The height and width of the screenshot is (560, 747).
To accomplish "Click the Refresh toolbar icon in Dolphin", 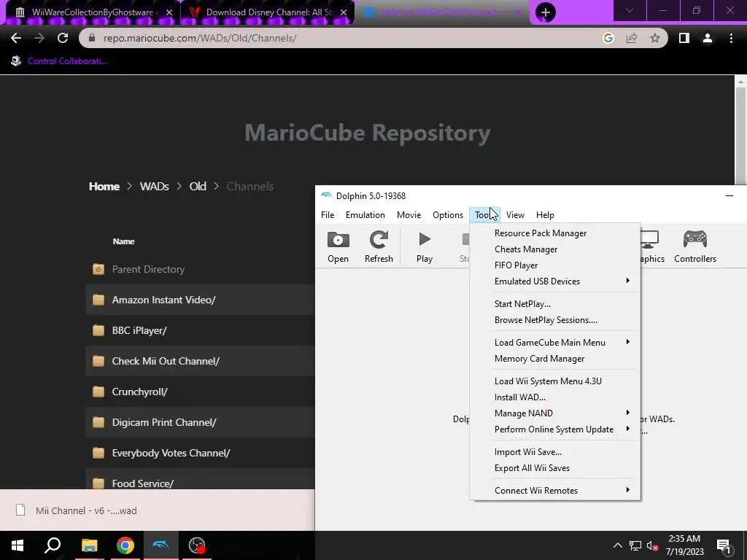I will tap(379, 246).
